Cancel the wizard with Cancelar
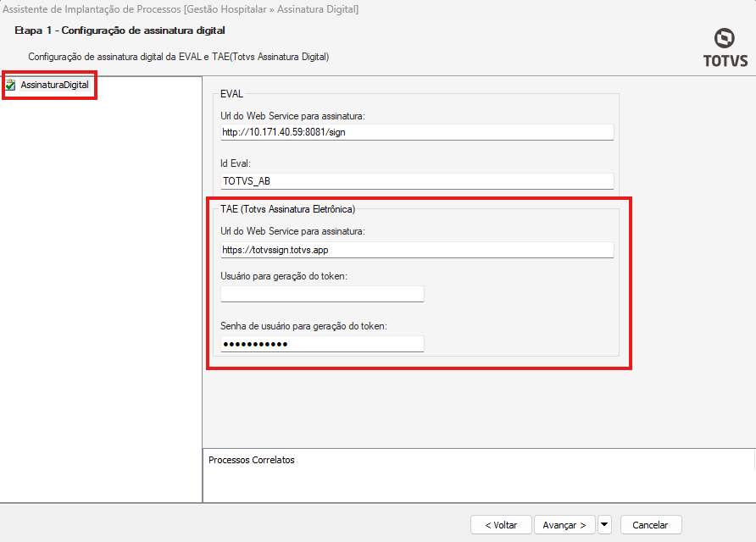The width and height of the screenshot is (756, 542). (x=650, y=525)
